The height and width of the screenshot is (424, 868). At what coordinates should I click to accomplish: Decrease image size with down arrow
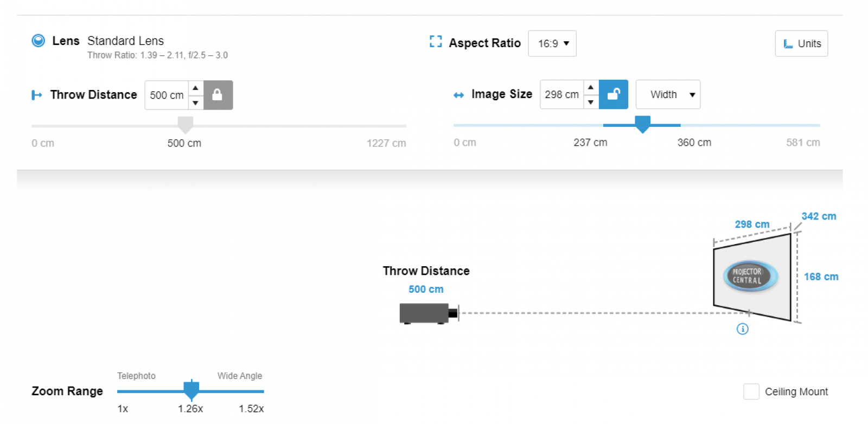pyautogui.click(x=591, y=102)
